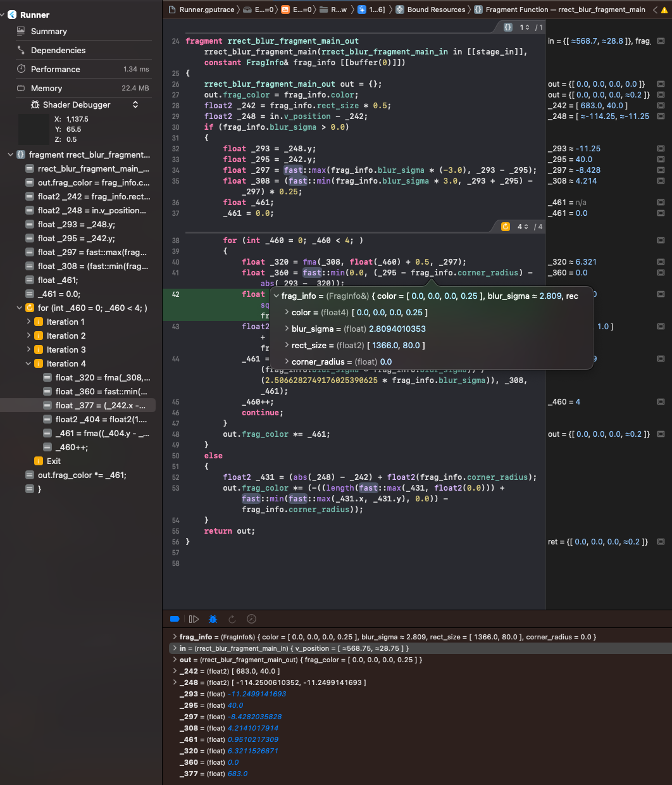
Task: Click the 'R...w' folder breadcrumb
Action: (333, 9)
